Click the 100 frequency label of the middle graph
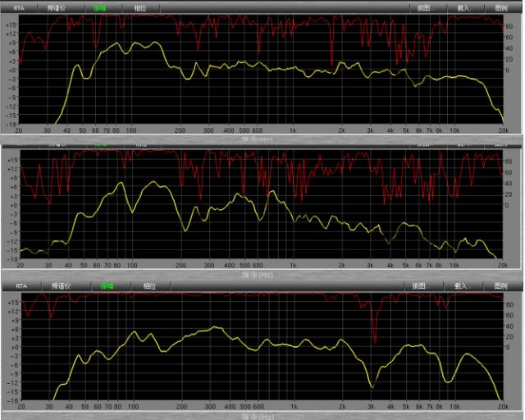The image size is (525, 420). click(132, 265)
